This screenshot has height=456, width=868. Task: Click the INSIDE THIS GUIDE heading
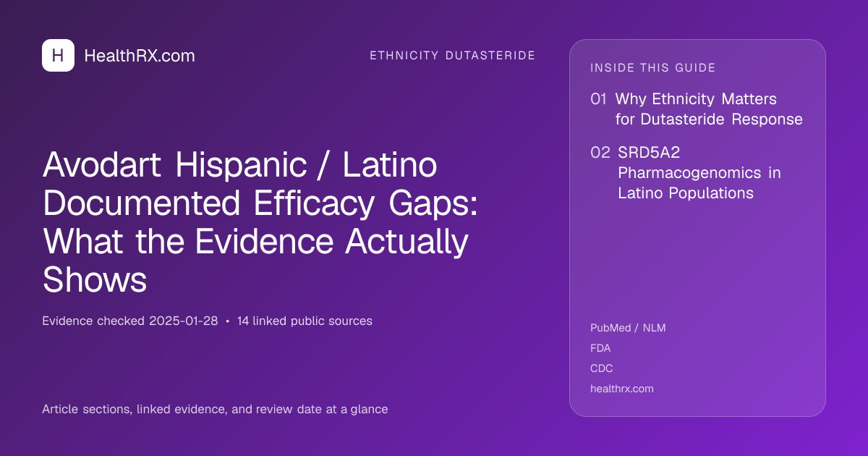click(653, 68)
